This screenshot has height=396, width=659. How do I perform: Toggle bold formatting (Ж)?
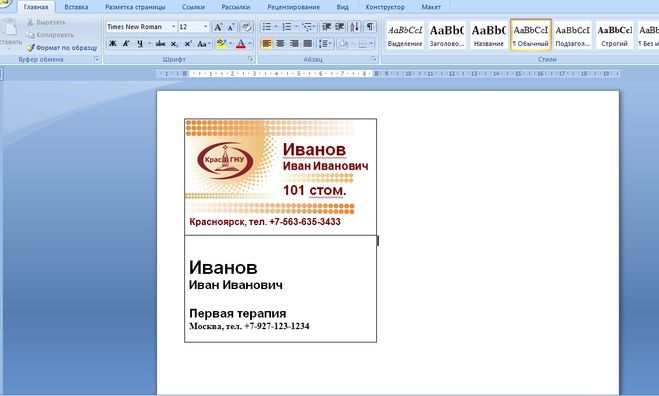[x=113, y=44]
